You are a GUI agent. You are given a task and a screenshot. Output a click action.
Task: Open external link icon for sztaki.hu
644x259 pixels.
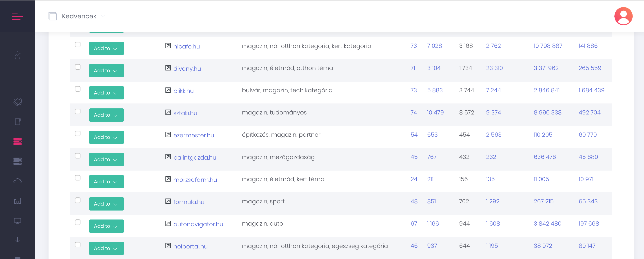(x=168, y=112)
